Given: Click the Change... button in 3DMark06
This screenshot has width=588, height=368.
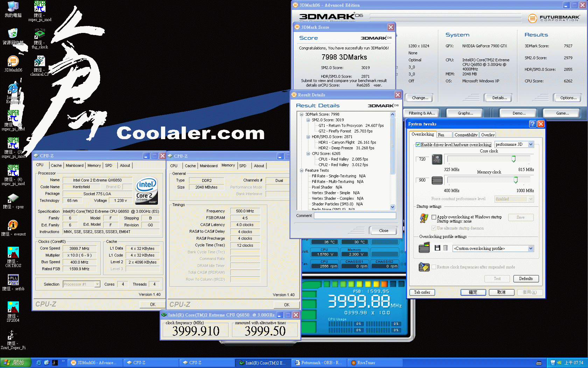Looking at the screenshot, I should (420, 98).
